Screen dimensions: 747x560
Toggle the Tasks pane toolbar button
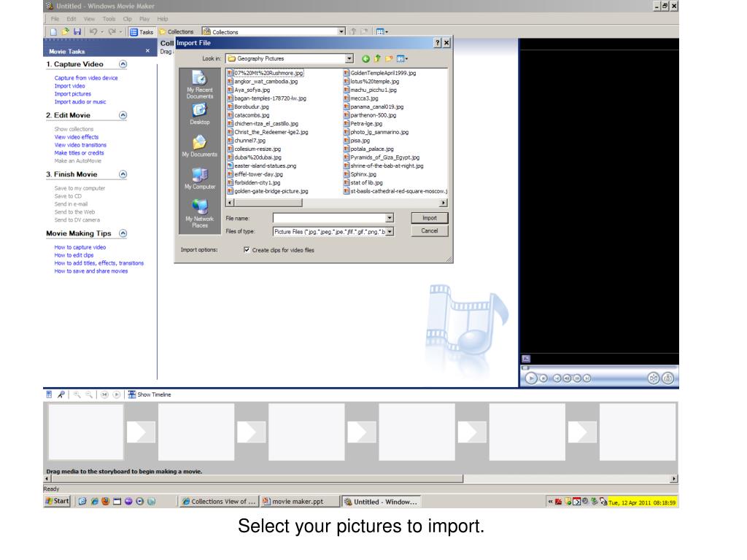(x=142, y=32)
